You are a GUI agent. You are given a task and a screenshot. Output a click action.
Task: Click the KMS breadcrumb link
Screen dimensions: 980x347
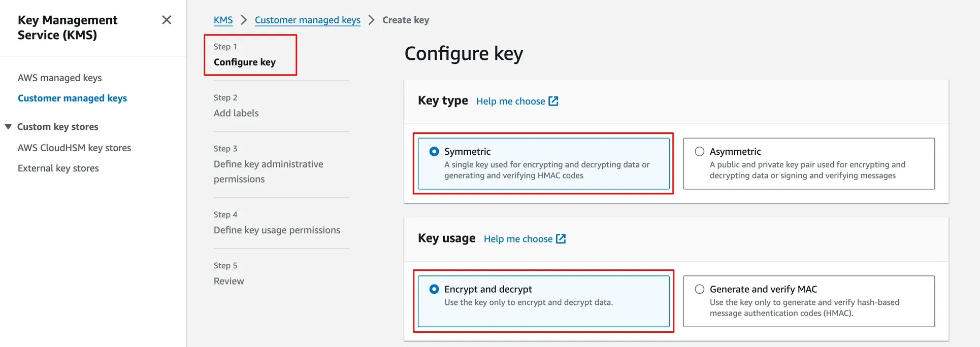point(223,20)
